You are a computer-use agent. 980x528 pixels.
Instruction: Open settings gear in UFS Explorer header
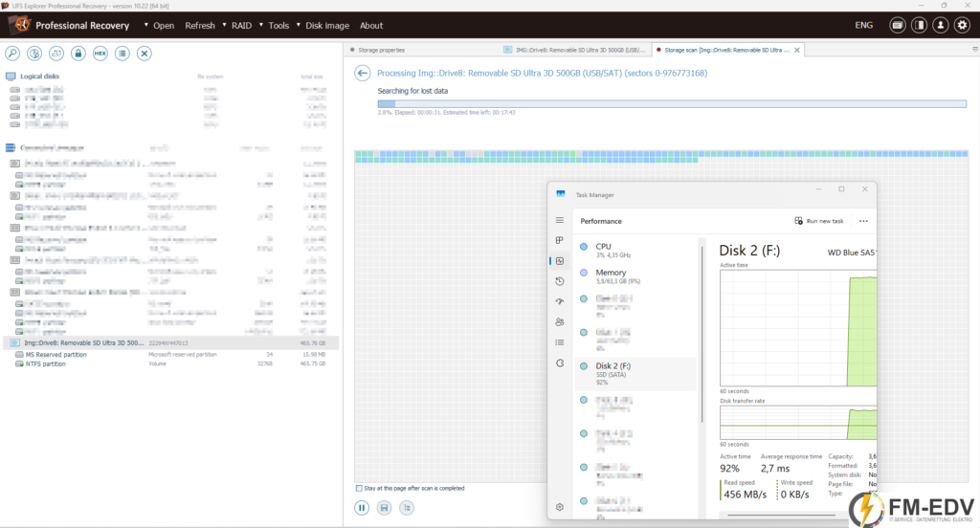pos(962,25)
